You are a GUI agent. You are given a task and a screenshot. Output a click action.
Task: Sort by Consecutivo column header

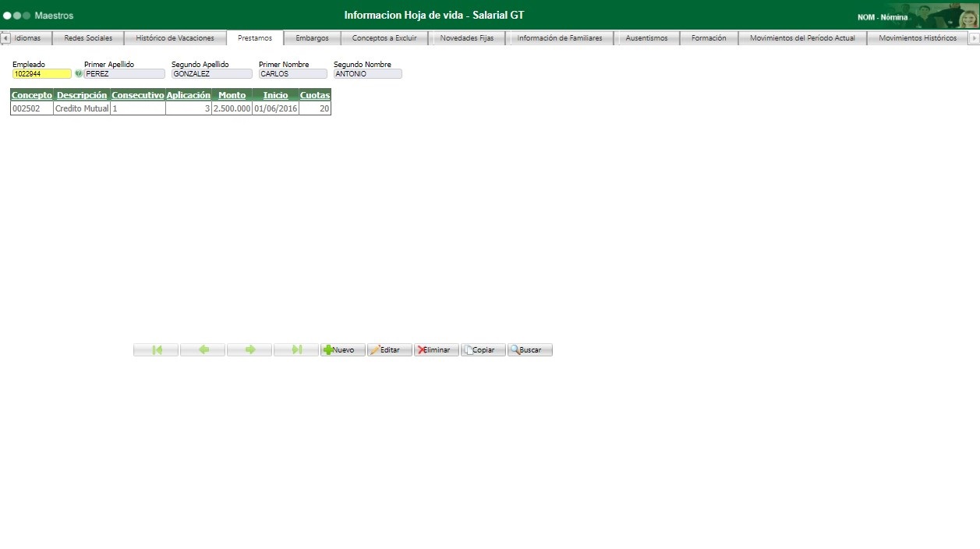(x=138, y=95)
